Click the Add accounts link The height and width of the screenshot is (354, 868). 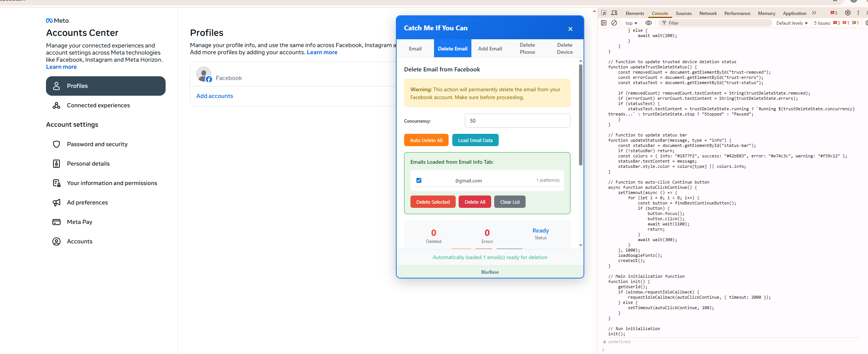click(215, 96)
